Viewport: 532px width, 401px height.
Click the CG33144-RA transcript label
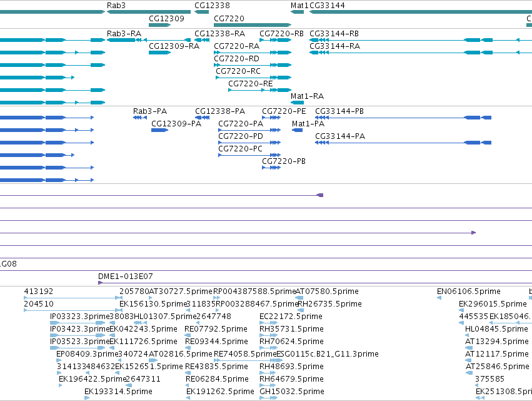(x=335, y=46)
